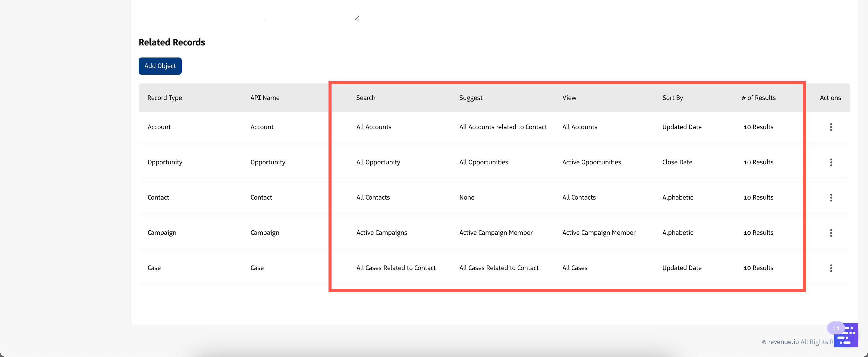Click the All Opportunities suggest value
This screenshot has height=357, width=868.
coord(483,162)
